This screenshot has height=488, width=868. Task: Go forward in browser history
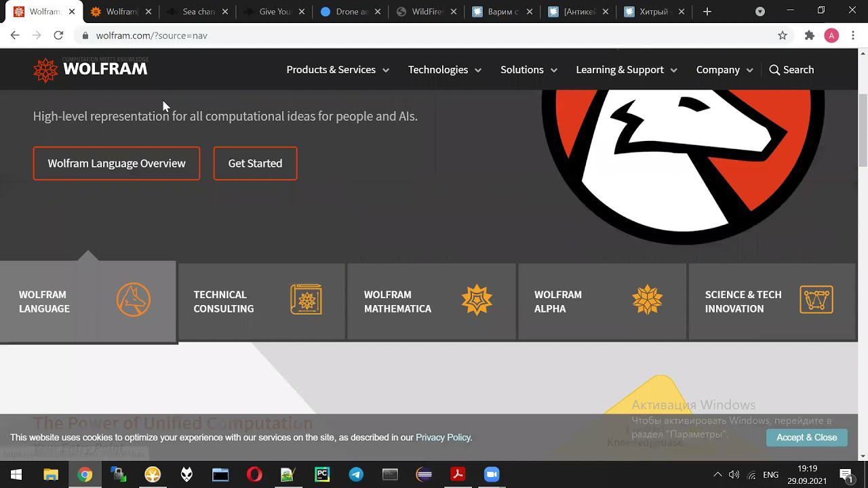tap(37, 35)
